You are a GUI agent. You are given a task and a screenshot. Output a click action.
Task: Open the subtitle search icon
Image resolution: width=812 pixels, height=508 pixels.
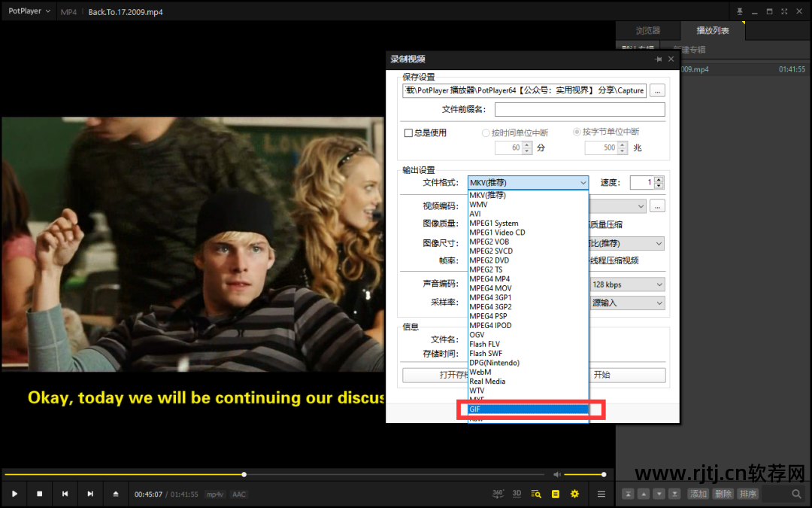(x=536, y=494)
